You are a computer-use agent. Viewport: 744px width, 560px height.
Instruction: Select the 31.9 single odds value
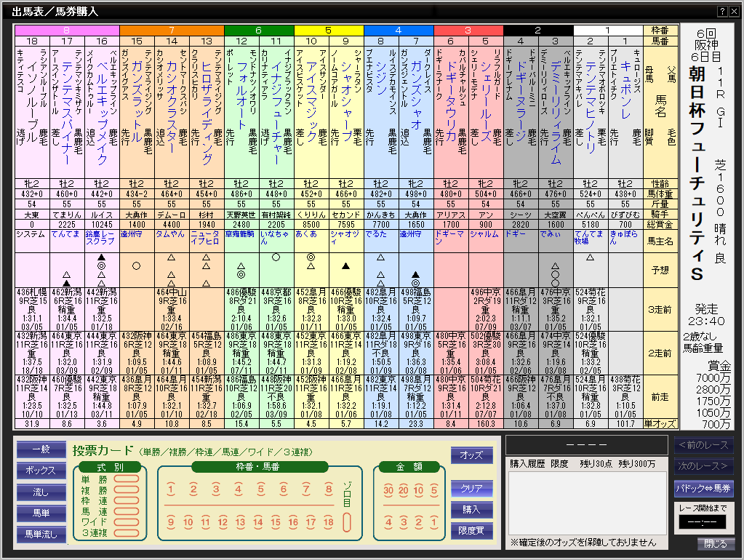(32, 424)
